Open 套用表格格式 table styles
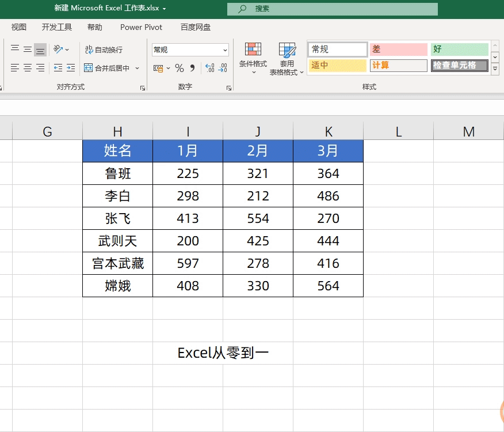This screenshot has height=432, width=504. [x=287, y=60]
